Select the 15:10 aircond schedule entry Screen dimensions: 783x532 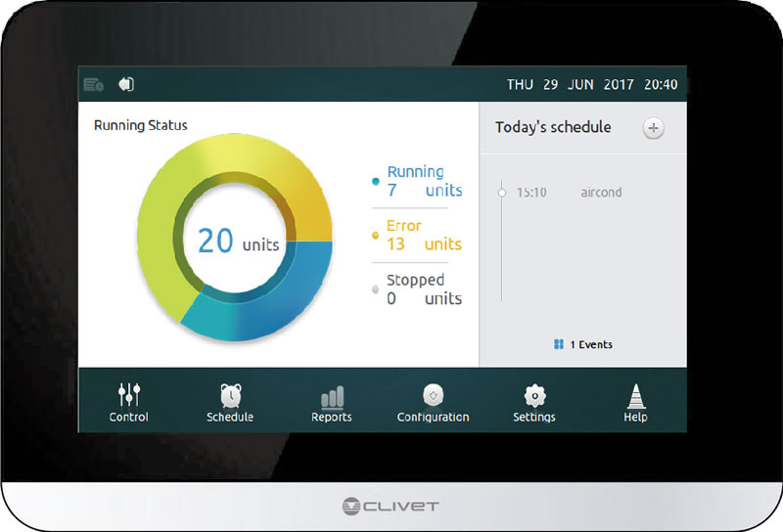570,192
